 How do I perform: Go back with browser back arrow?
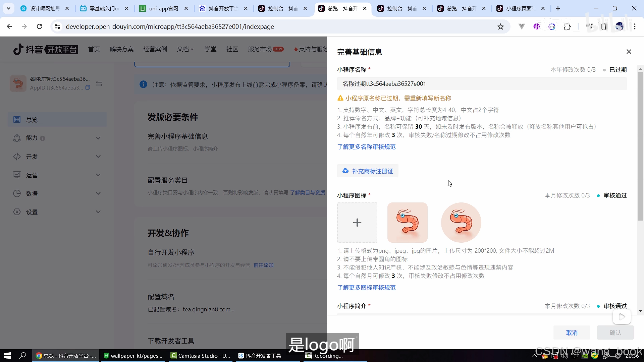coord(9,26)
